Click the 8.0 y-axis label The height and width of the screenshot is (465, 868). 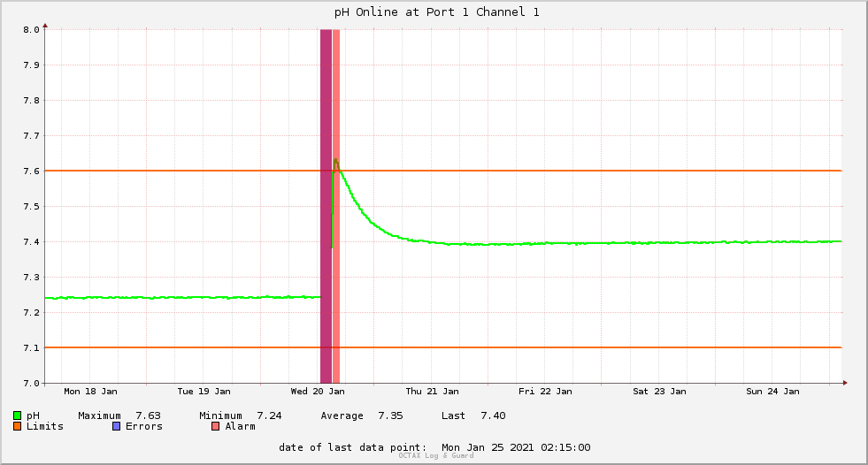coord(31,30)
